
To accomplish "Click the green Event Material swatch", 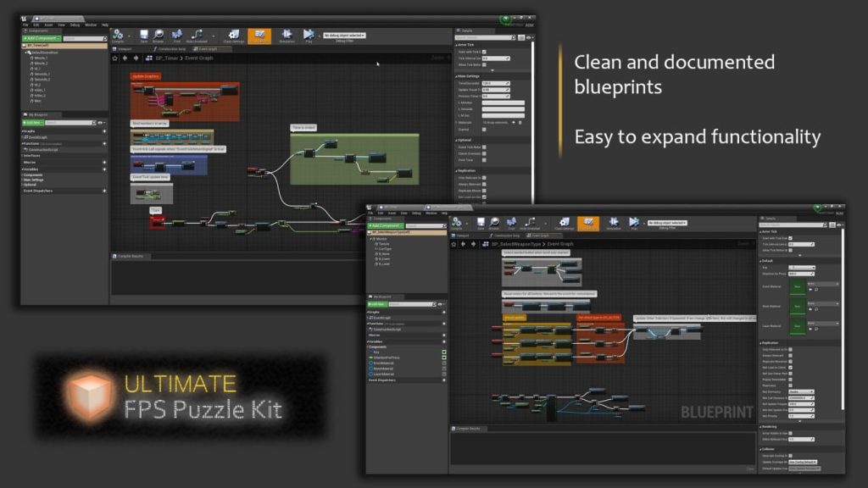I will point(796,286).
